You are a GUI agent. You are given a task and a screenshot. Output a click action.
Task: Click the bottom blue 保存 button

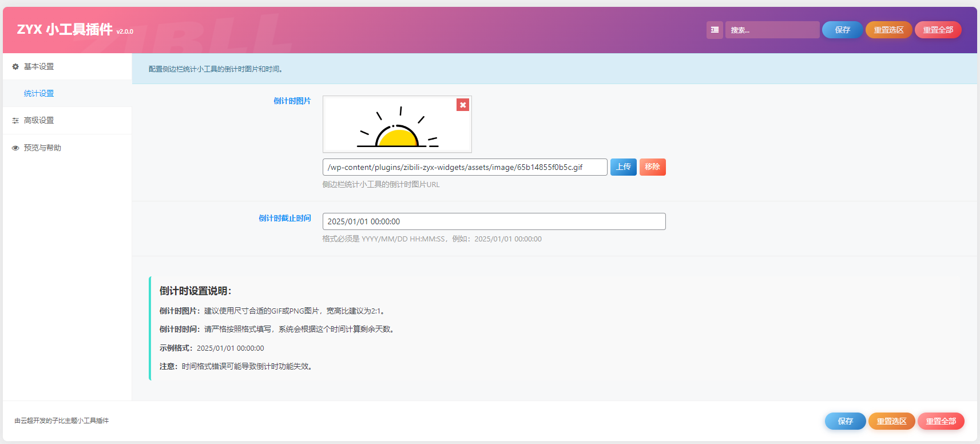pyautogui.click(x=845, y=421)
